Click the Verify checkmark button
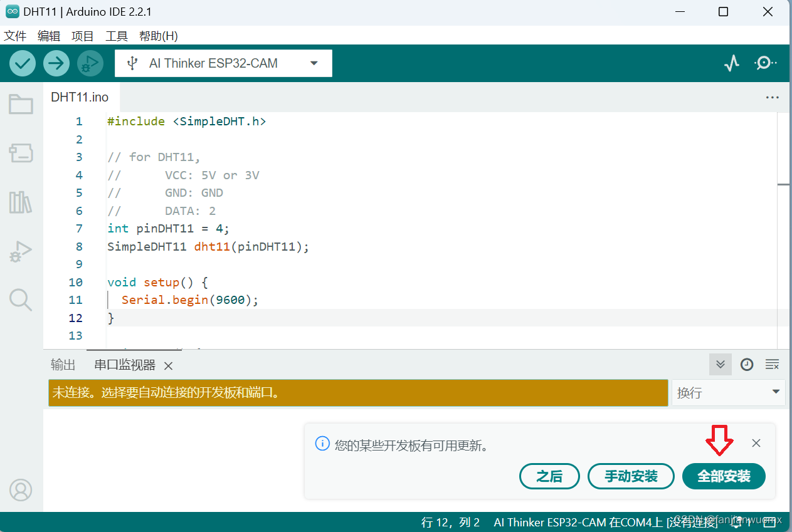 click(x=23, y=63)
